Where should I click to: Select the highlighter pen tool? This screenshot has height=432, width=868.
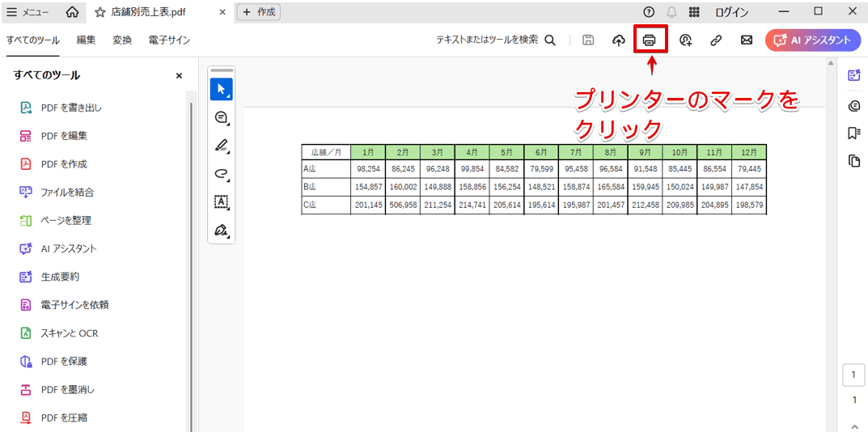coord(222,146)
